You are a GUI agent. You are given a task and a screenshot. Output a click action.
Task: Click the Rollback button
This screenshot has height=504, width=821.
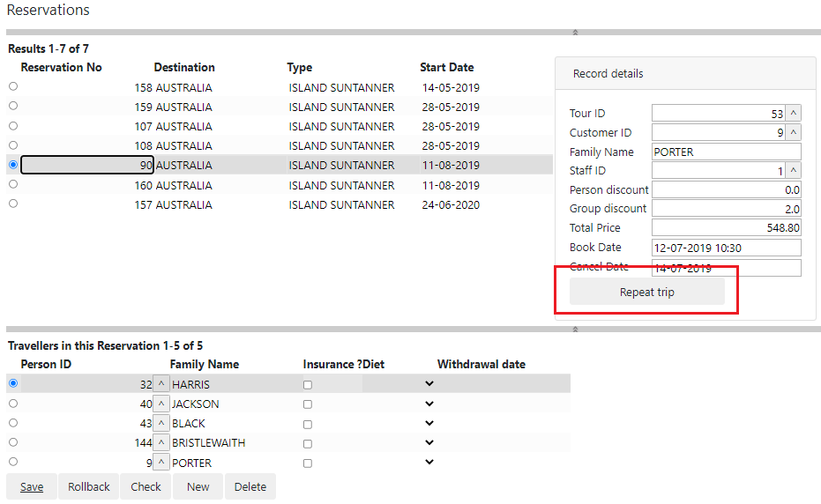pyautogui.click(x=89, y=486)
